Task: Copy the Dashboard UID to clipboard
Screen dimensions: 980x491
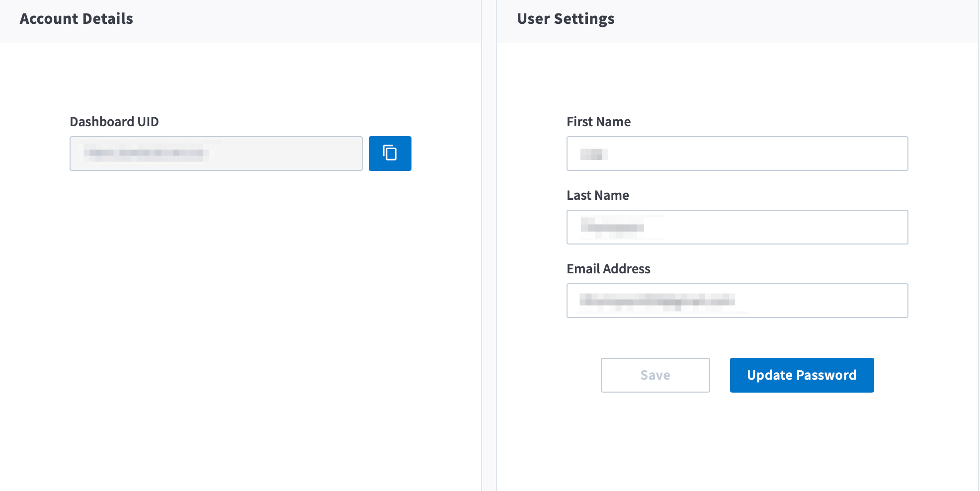Action: coord(390,154)
